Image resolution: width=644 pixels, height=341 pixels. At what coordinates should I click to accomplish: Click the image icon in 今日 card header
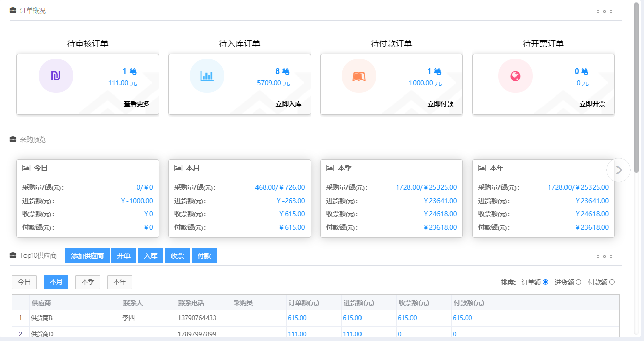click(26, 168)
